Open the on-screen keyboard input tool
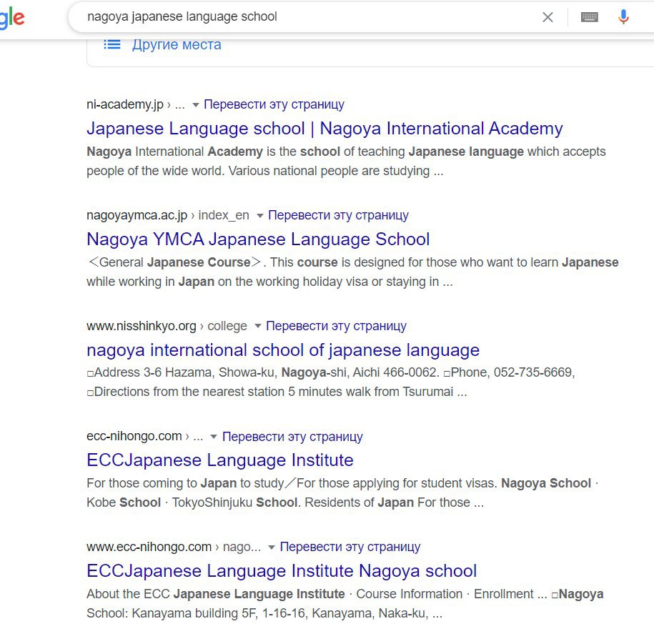654x644 pixels. click(x=590, y=17)
